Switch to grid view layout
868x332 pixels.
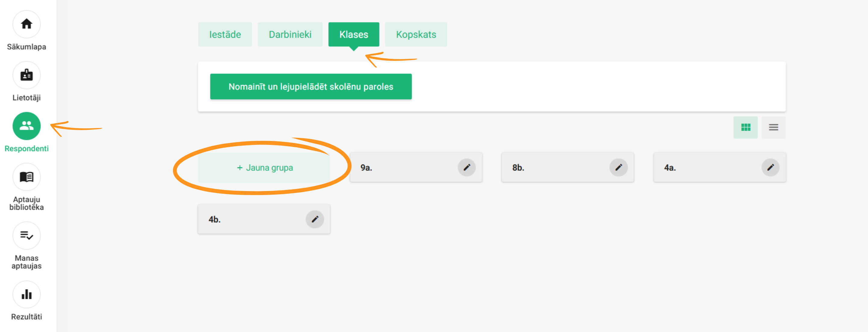745,127
